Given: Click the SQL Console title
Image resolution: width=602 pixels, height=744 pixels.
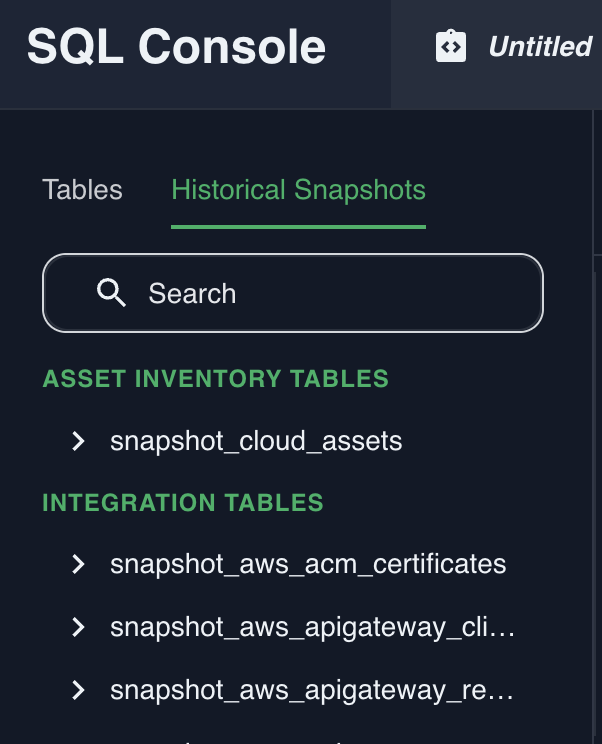Looking at the screenshot, I should (176, 47).
